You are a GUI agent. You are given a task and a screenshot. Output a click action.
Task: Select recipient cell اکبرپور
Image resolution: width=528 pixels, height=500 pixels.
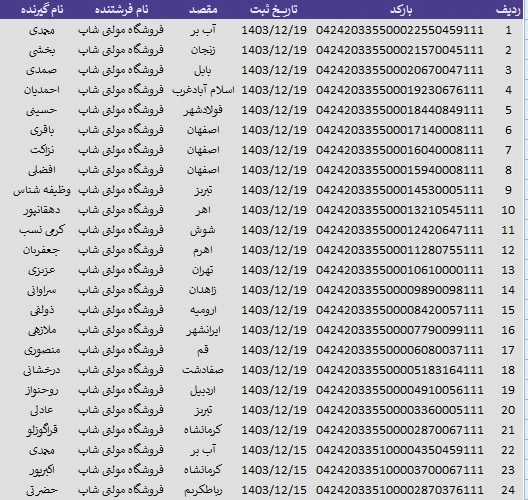point(42,470)
